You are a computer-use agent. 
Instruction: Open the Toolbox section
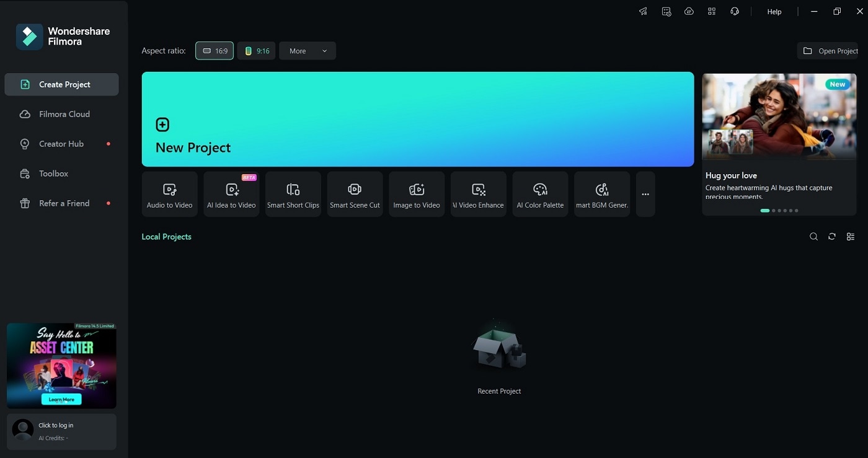pyautogui.click(x=61, y=174)
